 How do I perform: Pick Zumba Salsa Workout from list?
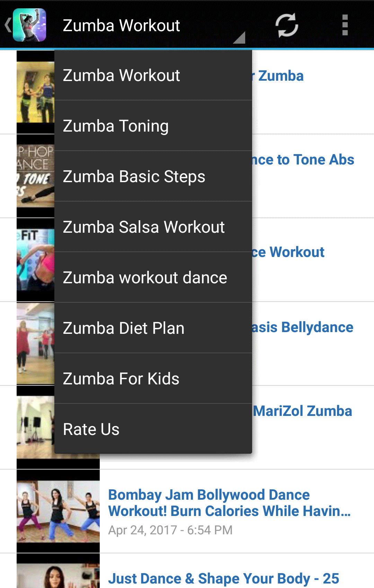153,227
